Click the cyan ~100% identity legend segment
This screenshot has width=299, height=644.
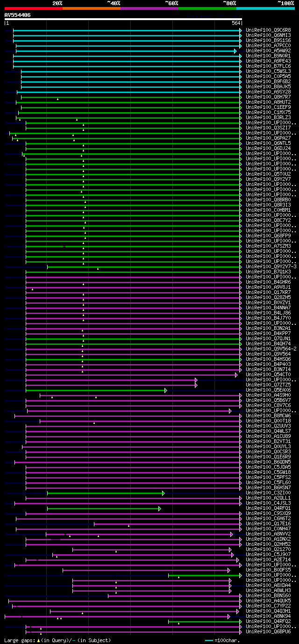pos(265,8)
